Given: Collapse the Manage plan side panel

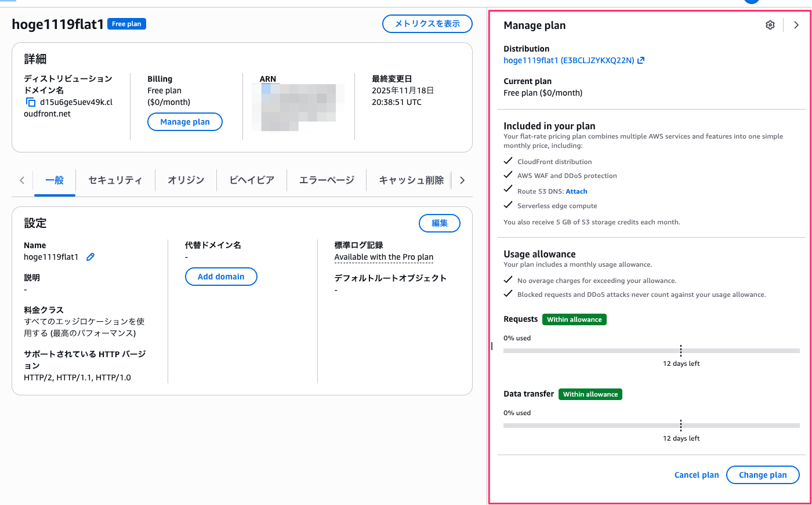Looking at the screenshot, I should (x=796, y=25).
